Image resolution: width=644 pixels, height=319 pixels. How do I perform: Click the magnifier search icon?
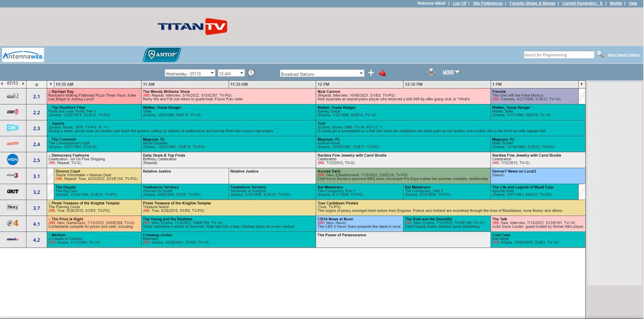(601, 55)
